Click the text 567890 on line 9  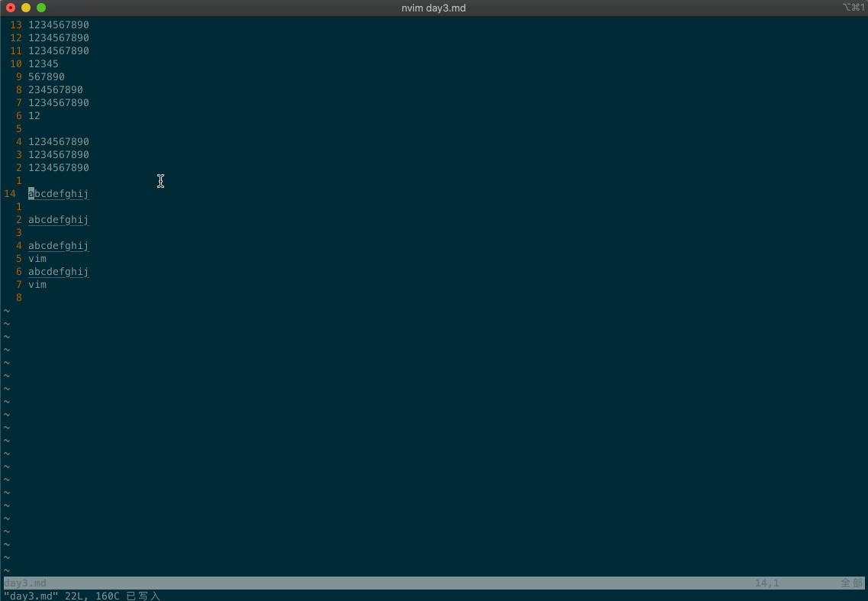click(x=46, y=76)
